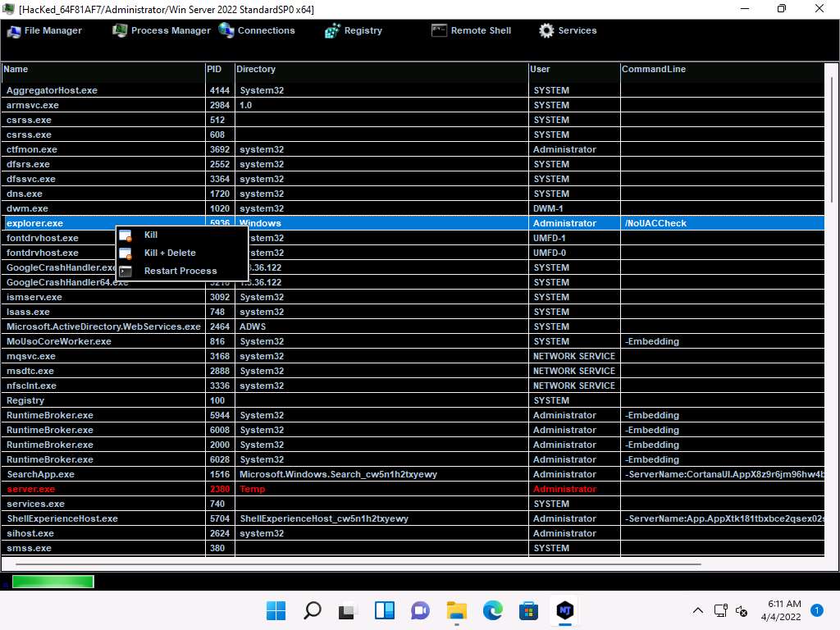Open the File Manager icon in toolbar
840x630 pixels.
(x=15, y=31)
